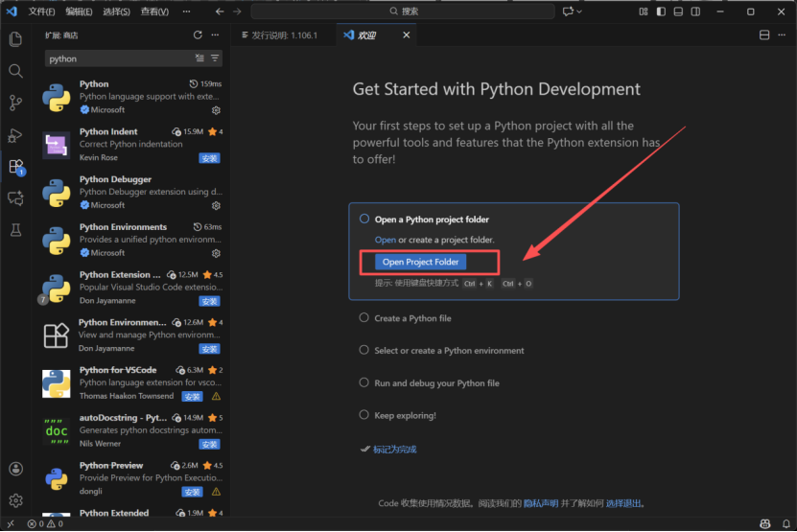
Task: Mark Open a Python project folder step done
Action: [x=364, y=219]
